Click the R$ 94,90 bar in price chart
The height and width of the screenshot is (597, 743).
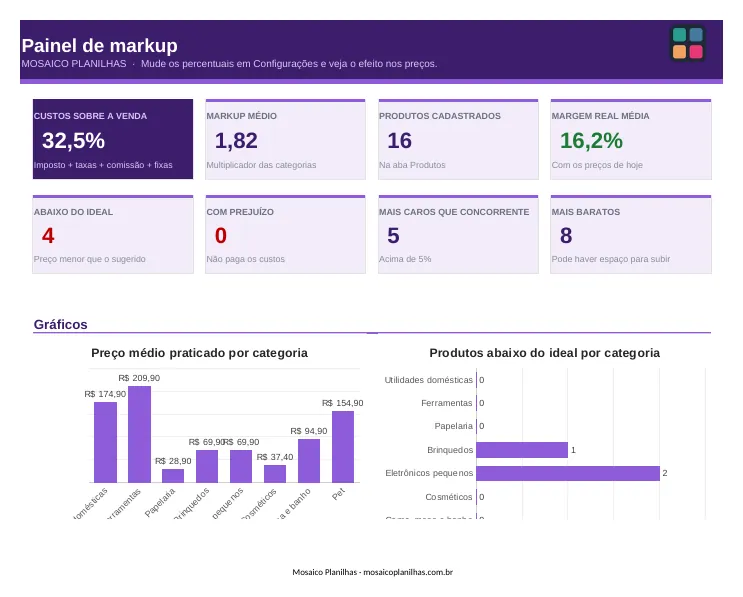coord(309,461)
